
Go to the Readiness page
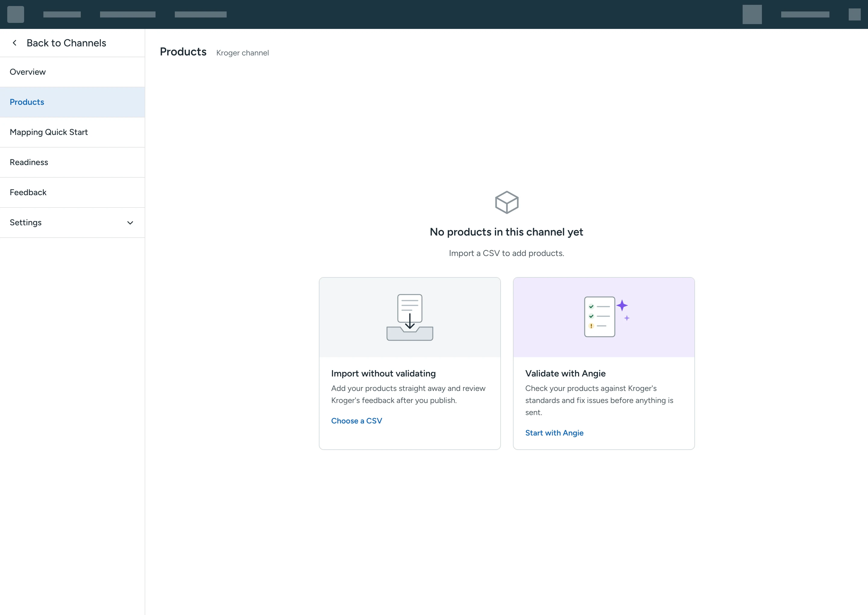(x=72, y=162)
